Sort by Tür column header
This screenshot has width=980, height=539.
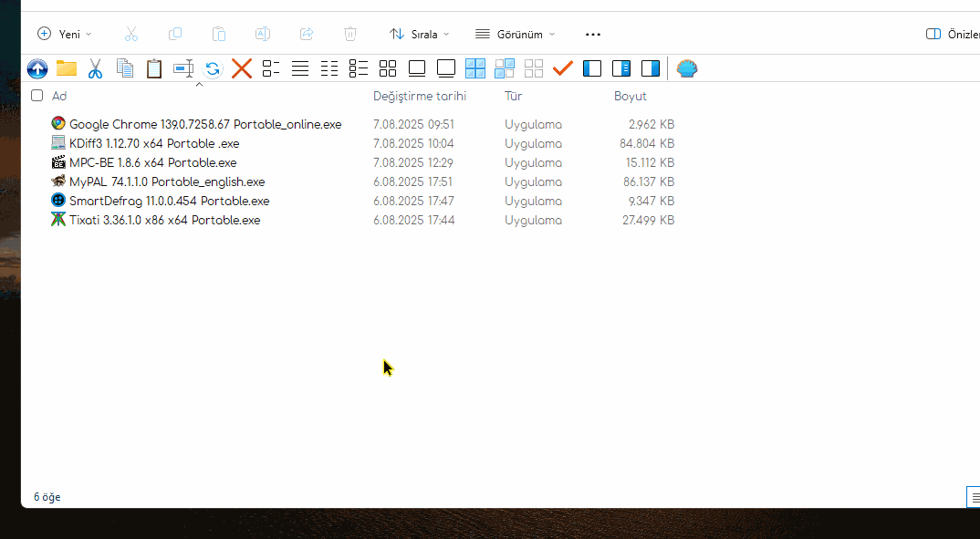coord(513,96)
